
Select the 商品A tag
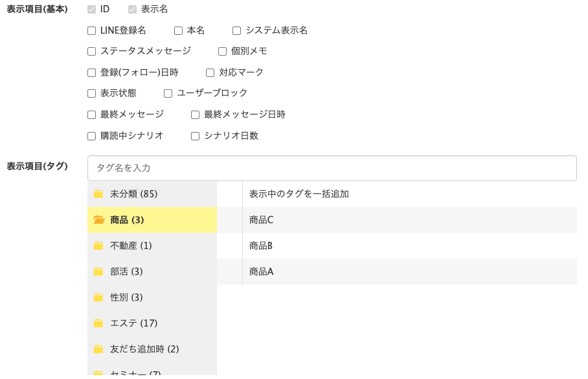click(x=260, y=272)
